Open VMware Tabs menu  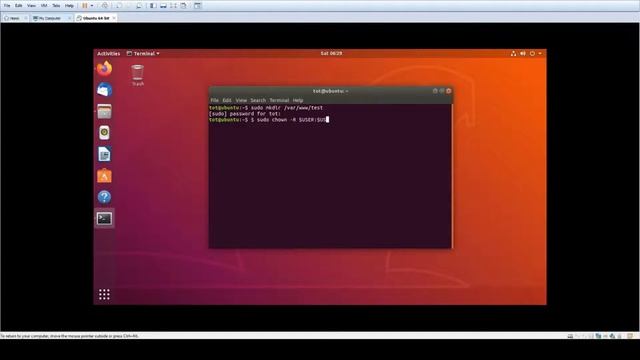point(56,6)
